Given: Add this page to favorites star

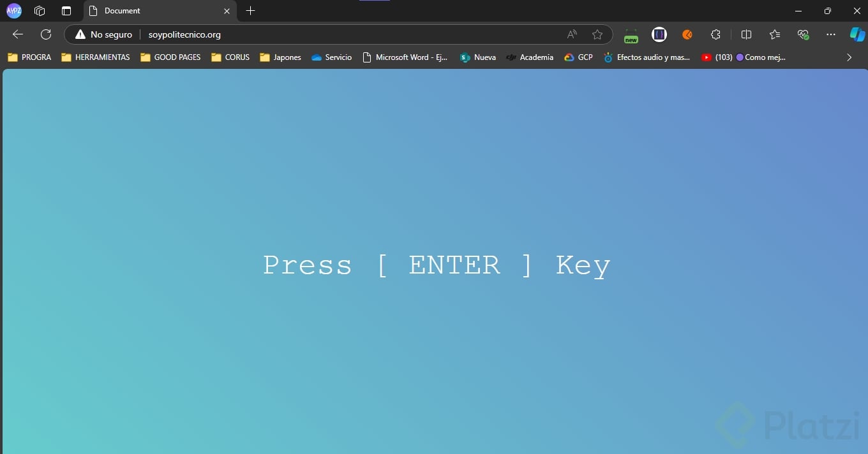Looking at the screenshot, I should pos(597,34).
